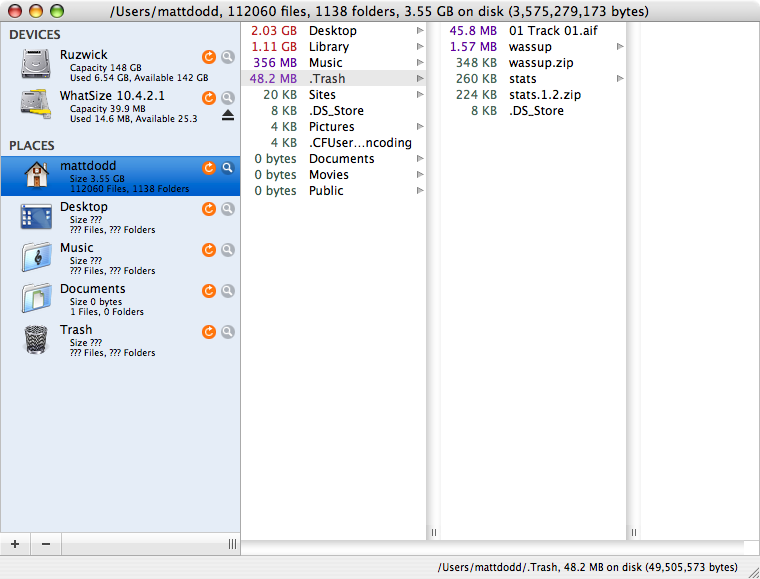Expand the Sites folder arrow
The image size is (760, 579).
click(420, 94)
